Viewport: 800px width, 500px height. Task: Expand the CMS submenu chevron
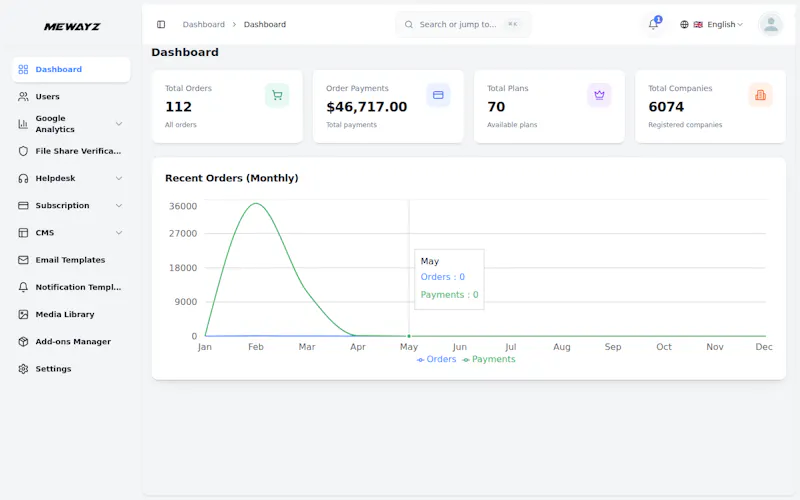(x=119, y=233)
